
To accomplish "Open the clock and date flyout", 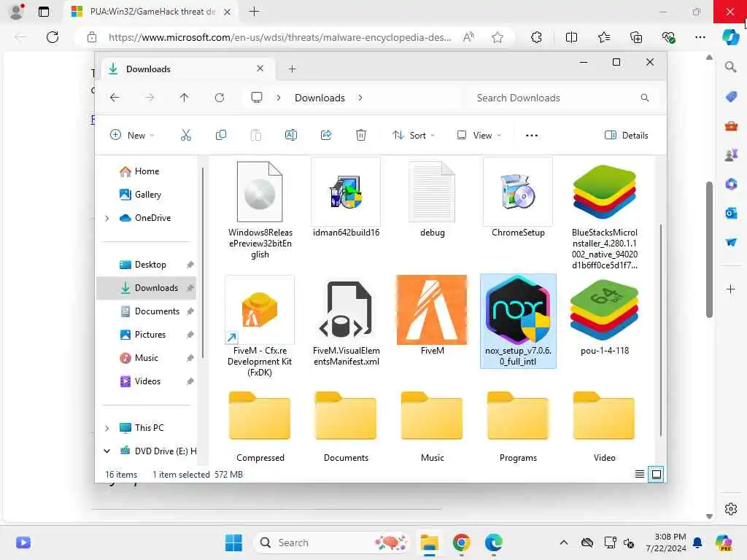I will 665,542.
